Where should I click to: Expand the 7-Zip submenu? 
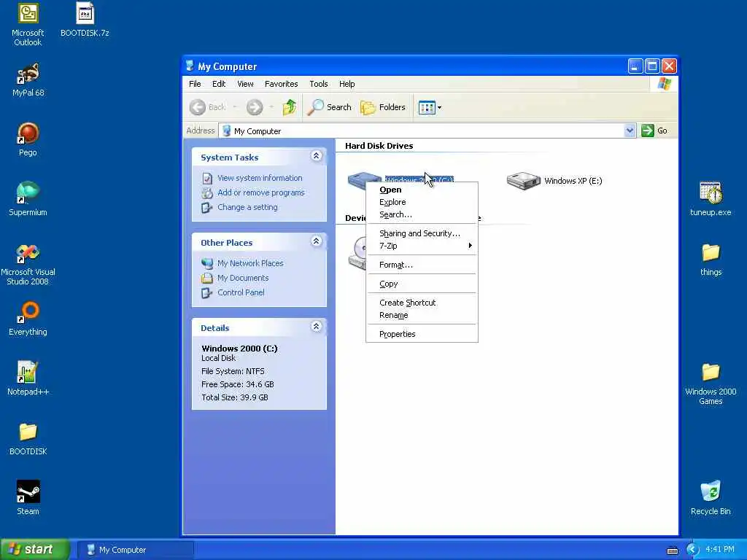pyautogui.click(x=422, y=246)
